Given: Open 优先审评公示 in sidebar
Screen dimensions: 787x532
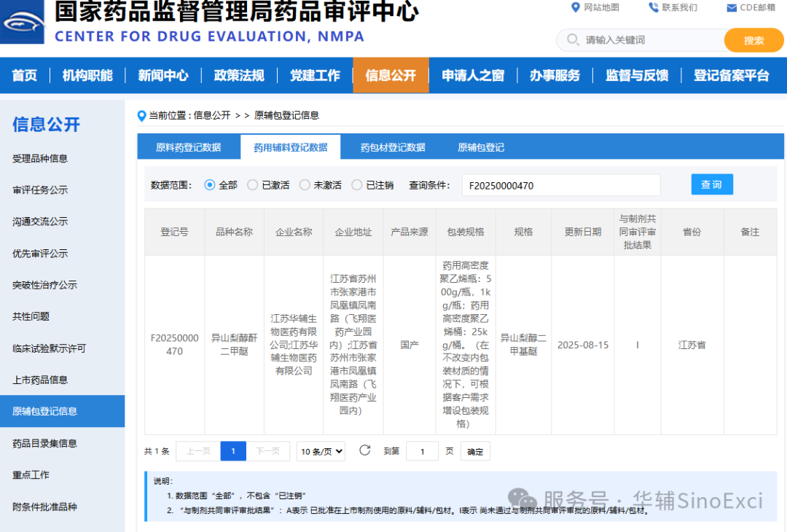Looking at the screenshot, I should (x=40, y=254).
